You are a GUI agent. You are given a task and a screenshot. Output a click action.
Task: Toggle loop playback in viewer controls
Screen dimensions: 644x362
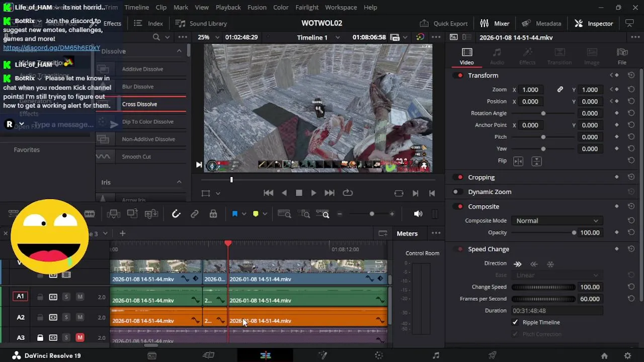(x=348, y=193)
